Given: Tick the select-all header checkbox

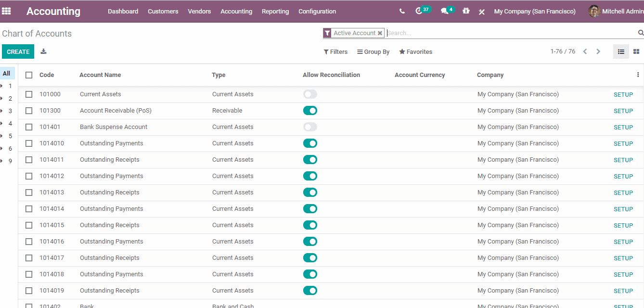Looking at the screenshot, I should pyautogui.click(x=29, y=75).
